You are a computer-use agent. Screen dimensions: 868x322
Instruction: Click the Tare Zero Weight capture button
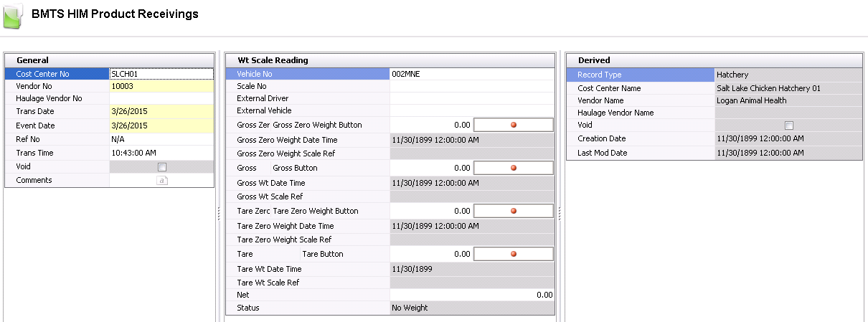514,211
